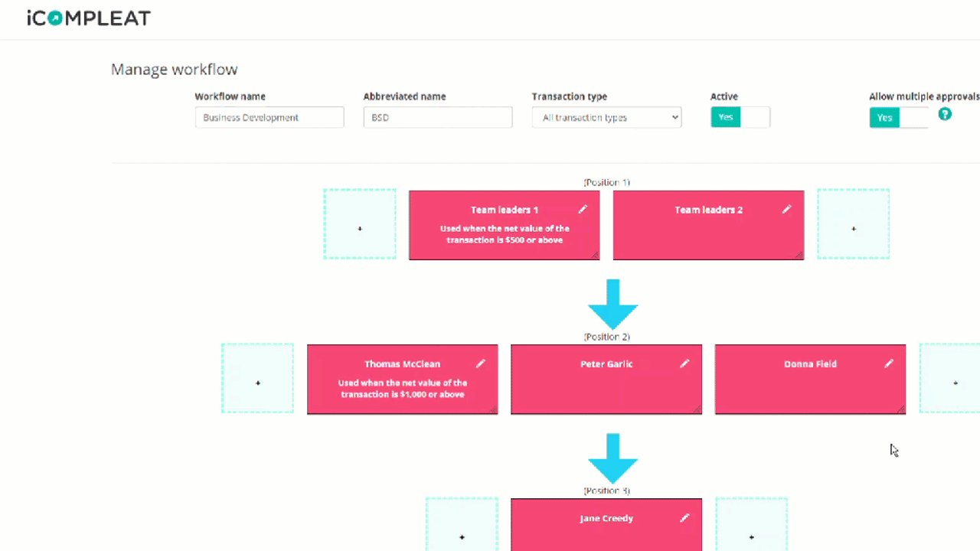The height and width of the screenshot is (551, 980).
Task: Select the Jane Creedy card
Action: point(606,525)
